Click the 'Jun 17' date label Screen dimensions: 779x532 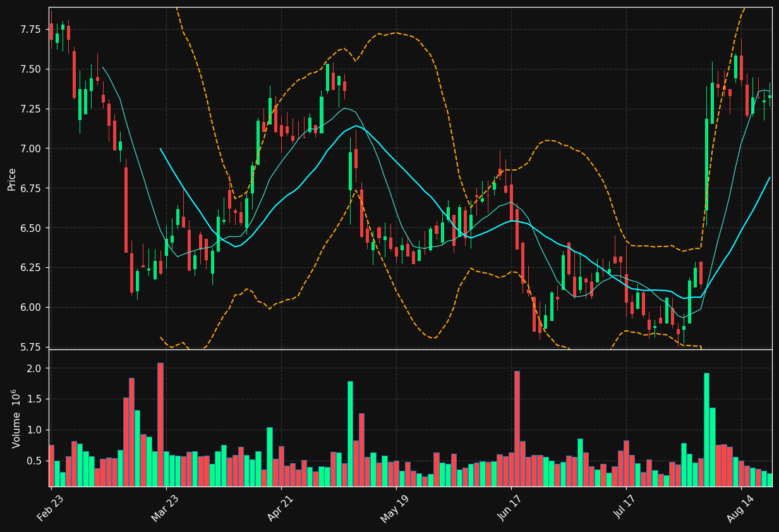510,509
